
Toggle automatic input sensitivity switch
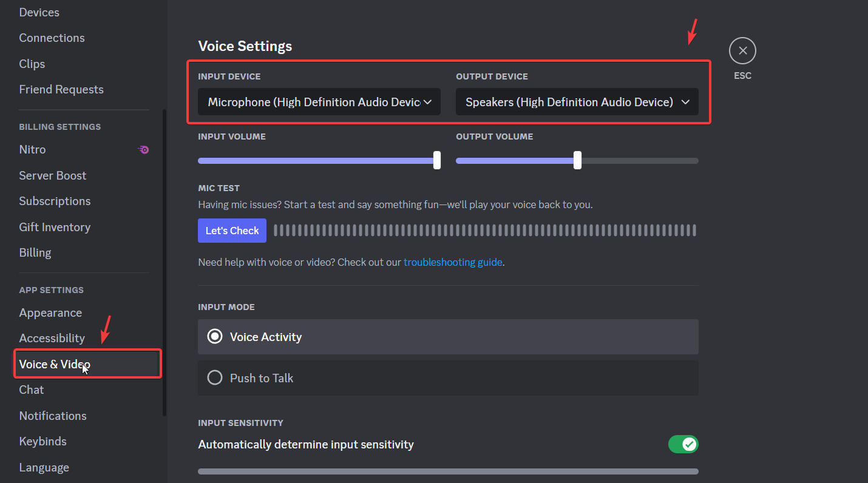[683, 444]
